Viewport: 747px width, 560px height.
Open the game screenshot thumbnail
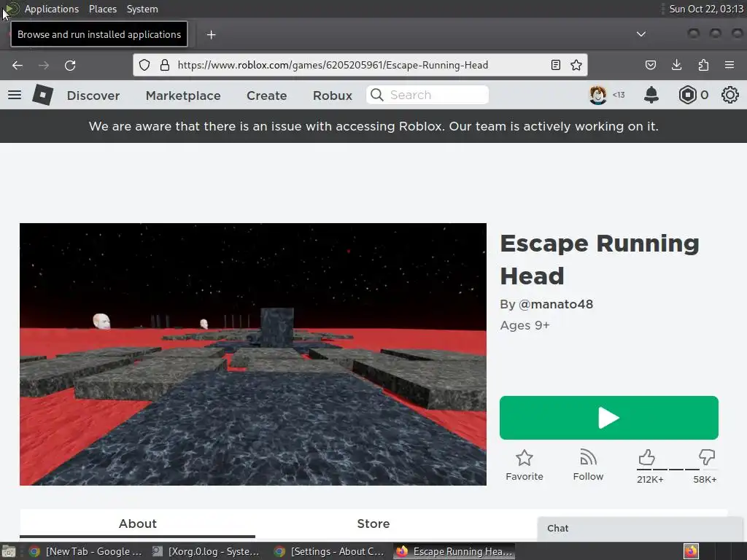[x=253, y=354]
